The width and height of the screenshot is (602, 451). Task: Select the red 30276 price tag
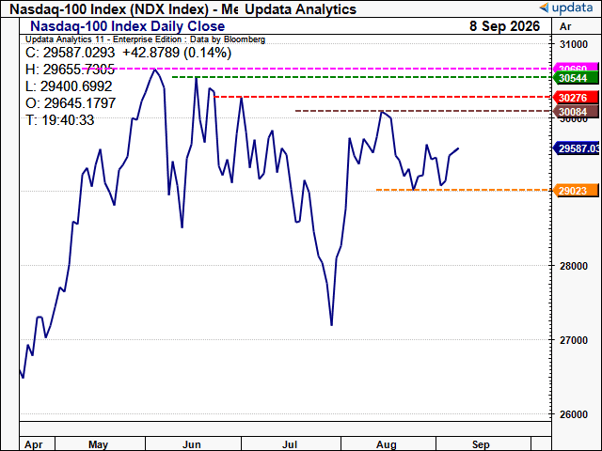576,97
